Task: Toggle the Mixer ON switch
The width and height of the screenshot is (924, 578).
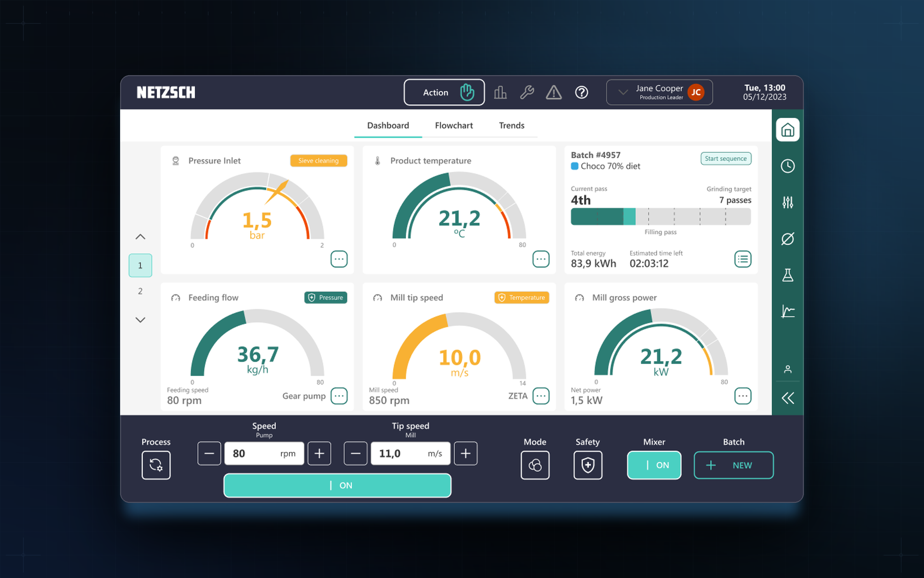Action: pos(654,465)
